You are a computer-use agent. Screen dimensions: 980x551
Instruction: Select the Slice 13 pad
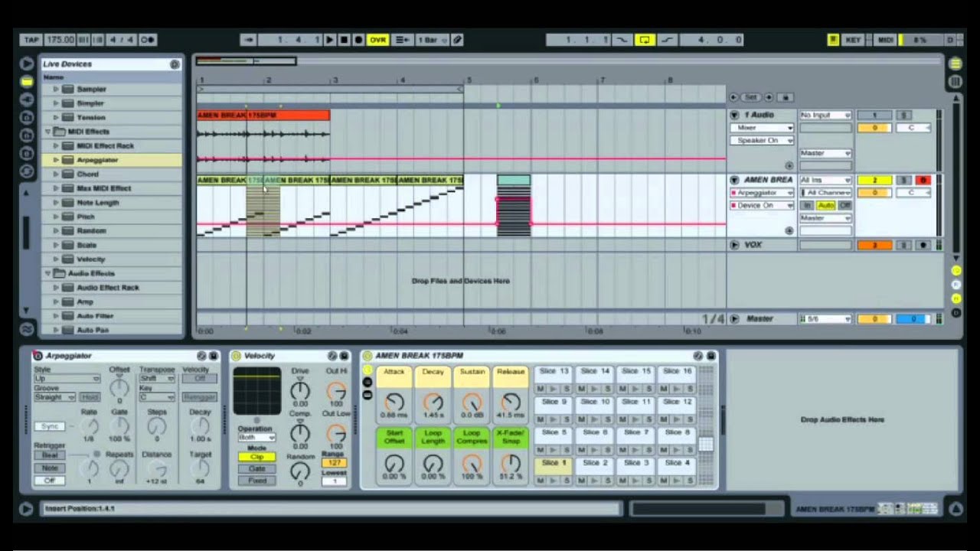click(x=554, y=371)
